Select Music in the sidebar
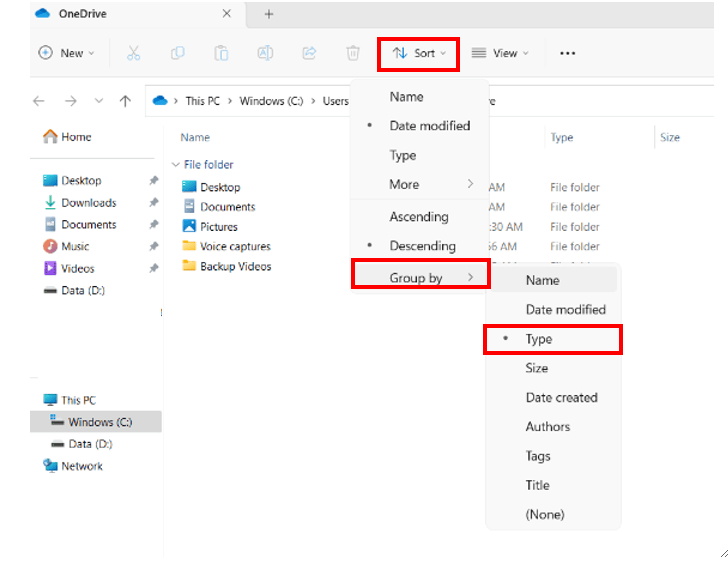This screenshot has width=728, height=569. tap(66, 246)
